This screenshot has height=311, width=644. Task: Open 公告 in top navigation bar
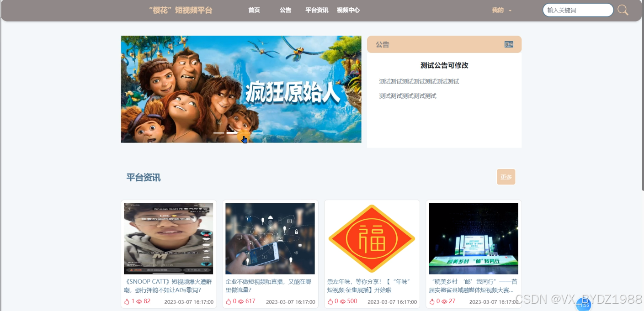pos(286,10)
